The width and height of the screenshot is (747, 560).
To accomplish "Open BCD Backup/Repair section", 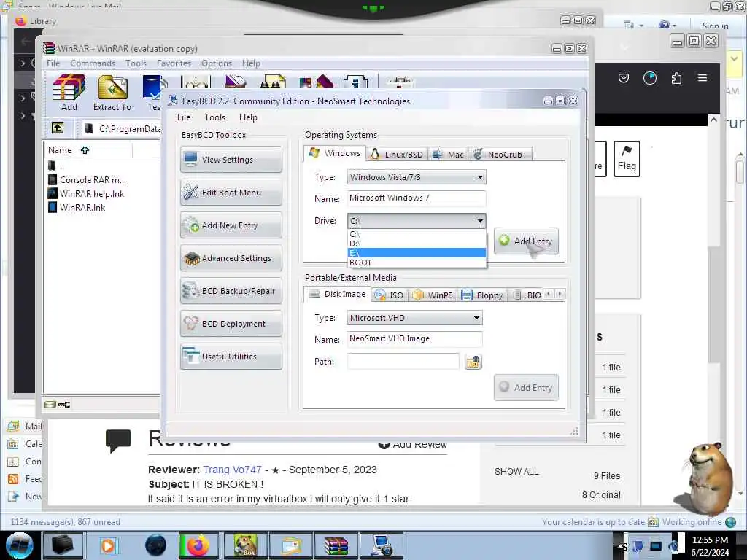I will (231, 291).
